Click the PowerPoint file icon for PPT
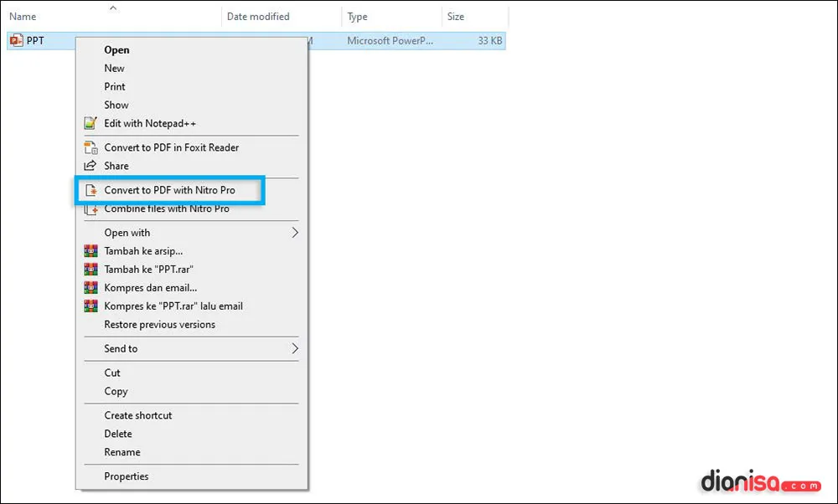 (14, 39)
